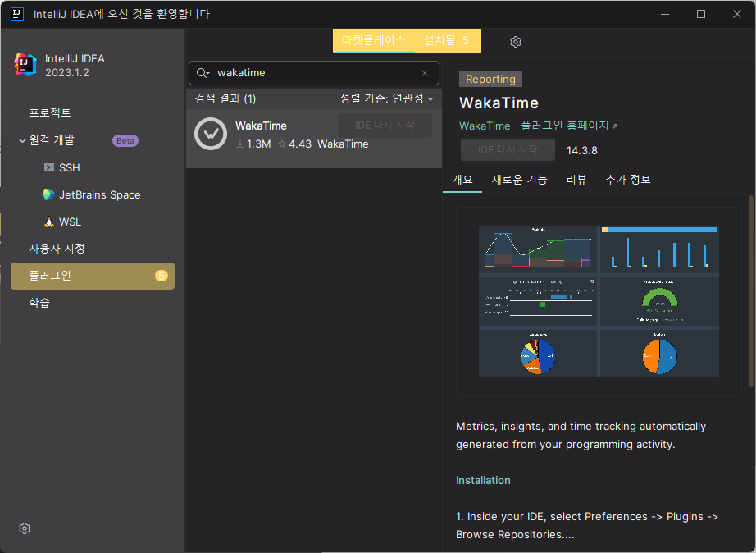756x553 pixels.
Task: Focus the plugin search field
Action: click(314, 73)
